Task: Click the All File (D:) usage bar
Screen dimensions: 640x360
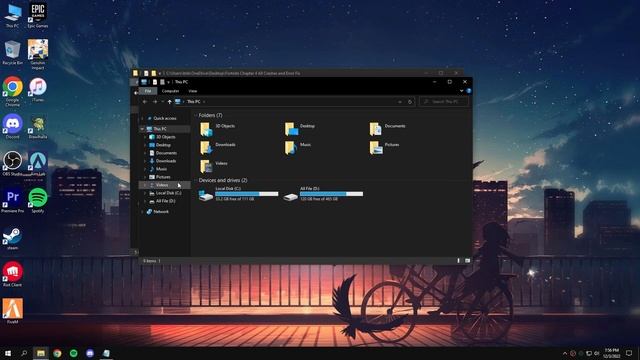Action: (x=331, y=194)
